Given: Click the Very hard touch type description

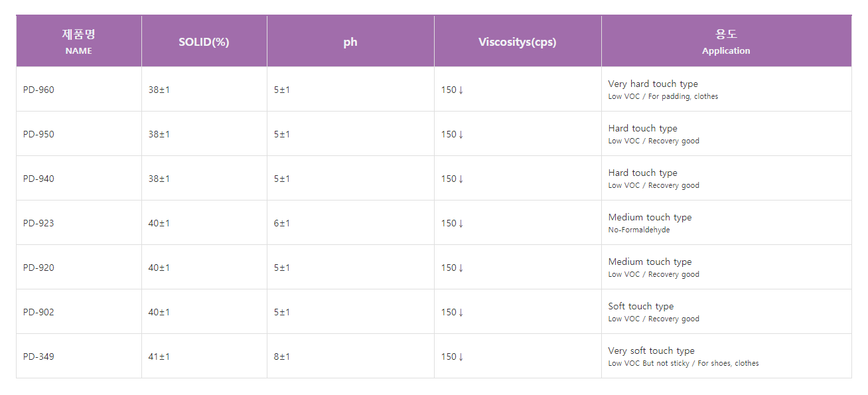Looking at the screenshot, I should pyautogui.click(x=653, y=84).
